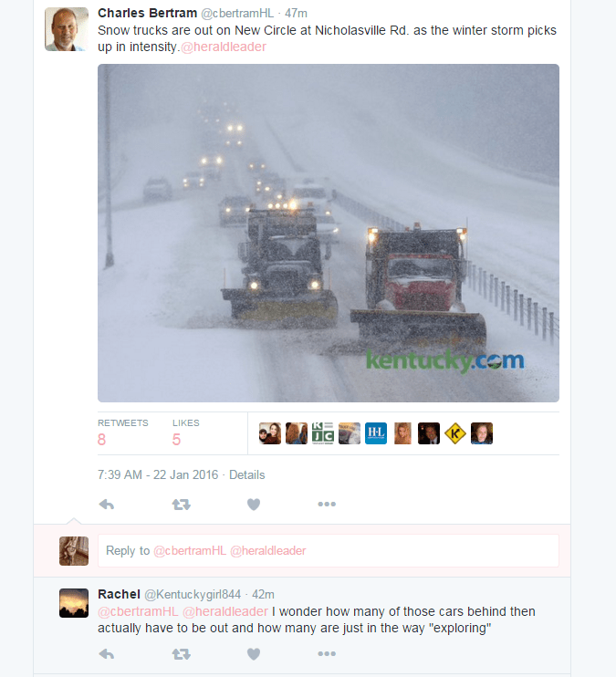Like the snow trucks tweet
Image resolution: width=616 pixels, height=677 pixels.
tap(254, 505)
